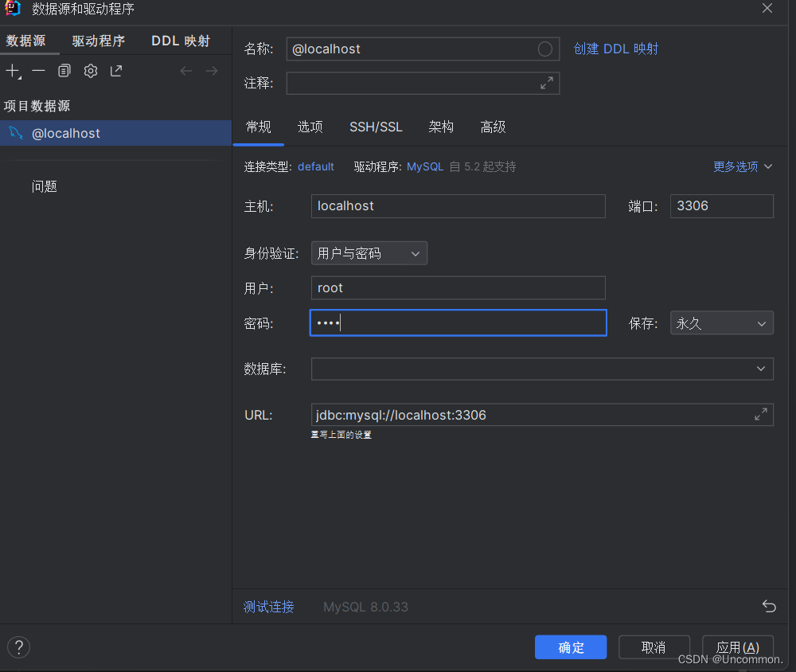Select the @localhost data source entry

pos(67,133)
